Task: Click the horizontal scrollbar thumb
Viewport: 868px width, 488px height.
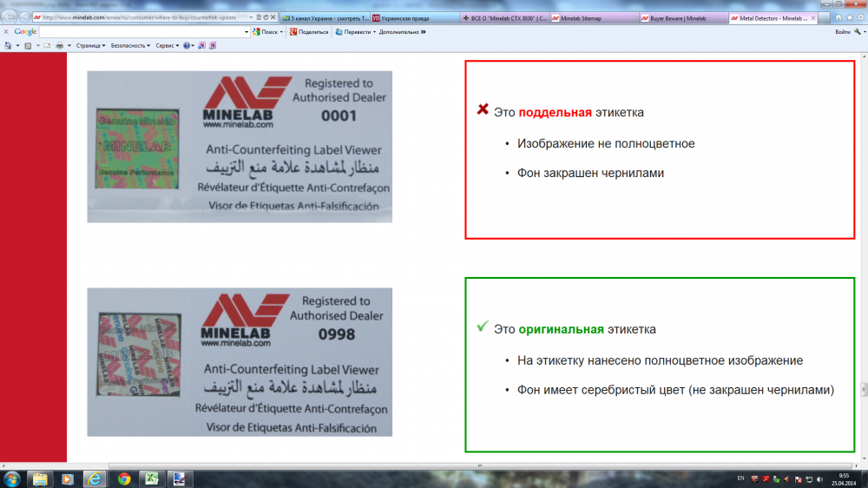Action: click(482, 465)
